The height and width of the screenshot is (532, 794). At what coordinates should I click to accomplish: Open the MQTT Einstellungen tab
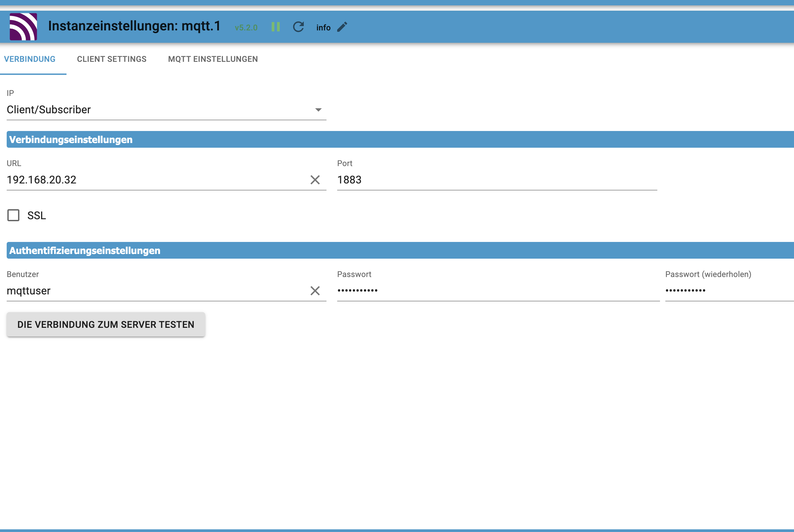[x=213, y=59]
